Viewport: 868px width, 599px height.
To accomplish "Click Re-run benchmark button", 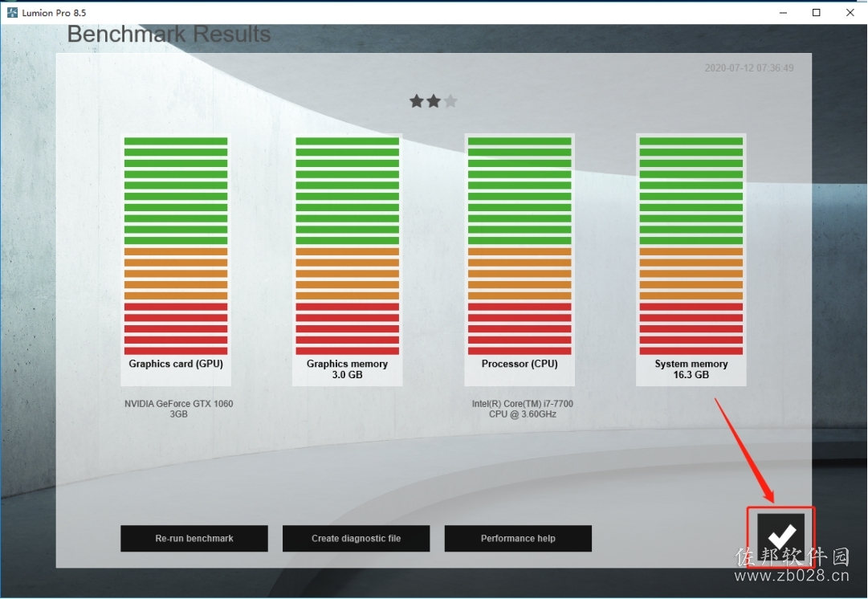I will coord(194,538).
